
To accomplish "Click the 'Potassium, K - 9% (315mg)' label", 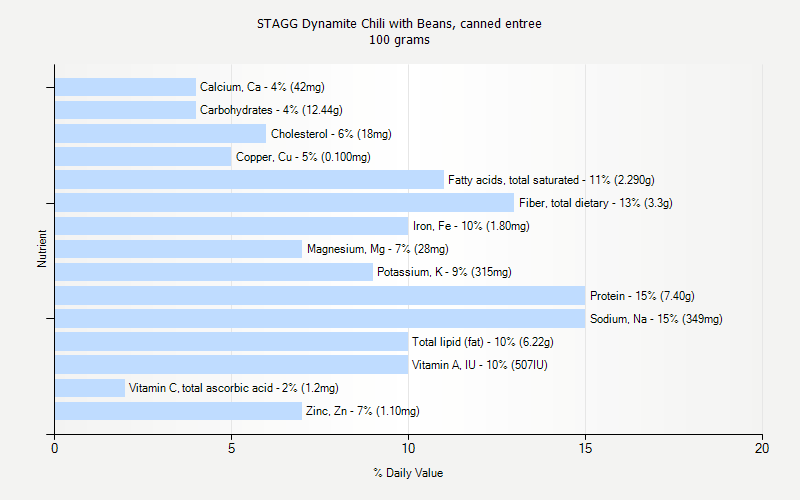I will point(444,272).
